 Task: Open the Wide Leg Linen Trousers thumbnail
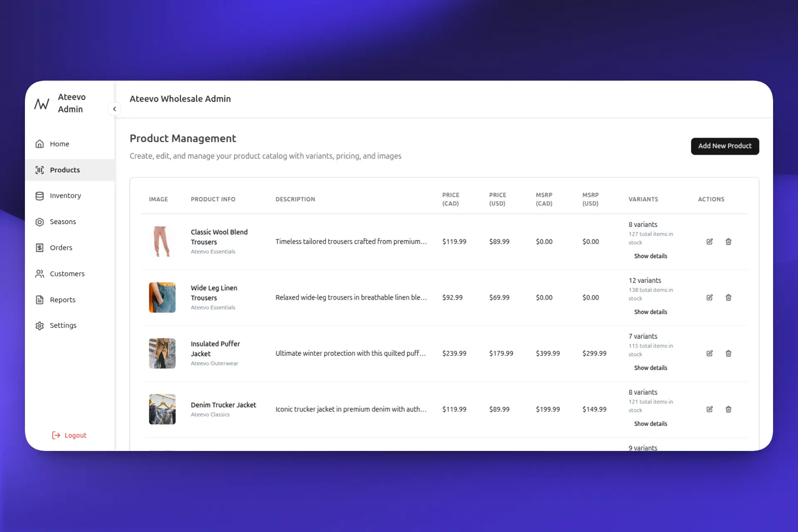(x=162, y=298)
